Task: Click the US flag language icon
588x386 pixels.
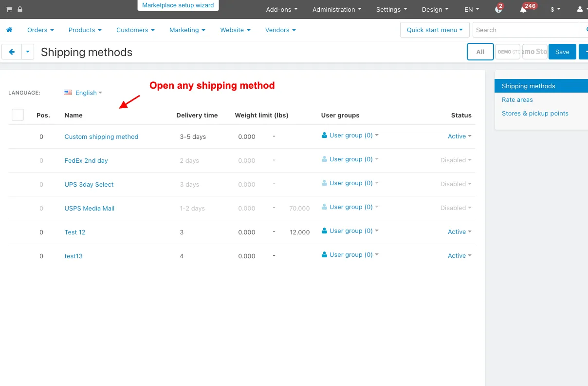Action: click(68, 92)
